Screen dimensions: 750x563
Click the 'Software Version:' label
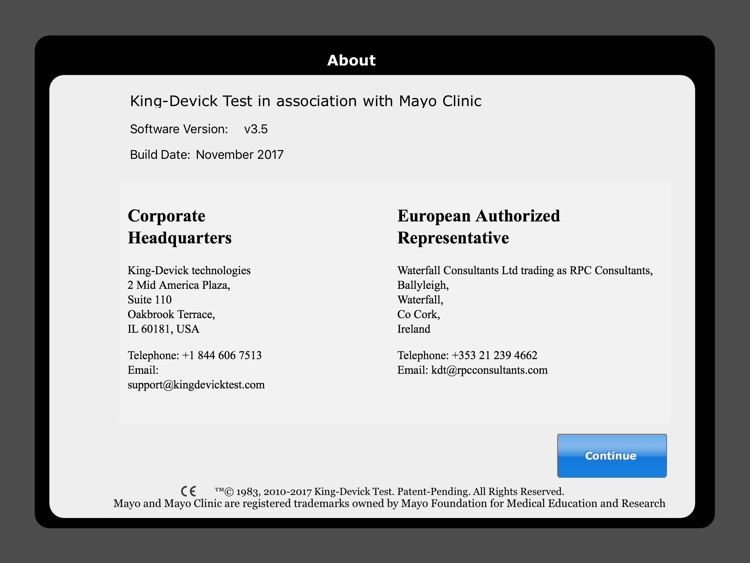tap(179, 129)
